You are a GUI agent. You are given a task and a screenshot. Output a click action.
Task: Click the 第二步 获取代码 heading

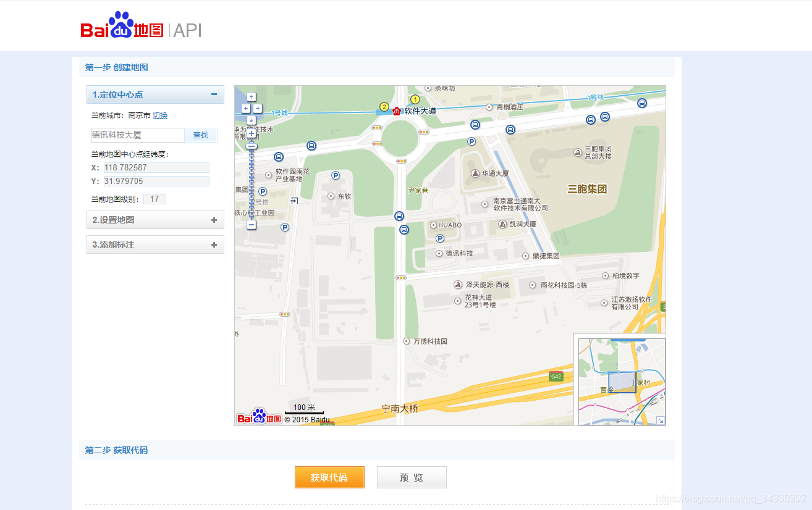(x=116, y=450)
